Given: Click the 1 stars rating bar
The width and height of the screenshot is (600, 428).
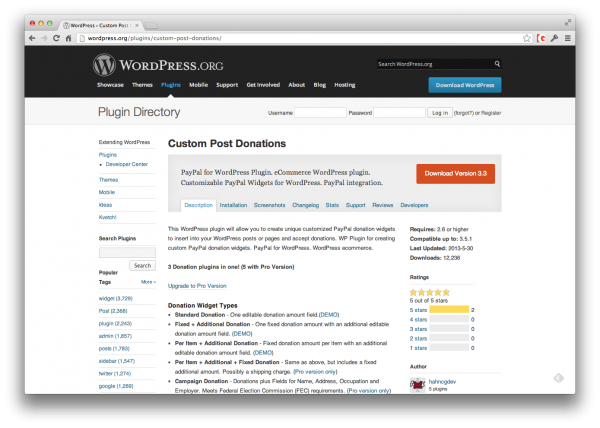Looking at the screenshot, I should point(449,348).
